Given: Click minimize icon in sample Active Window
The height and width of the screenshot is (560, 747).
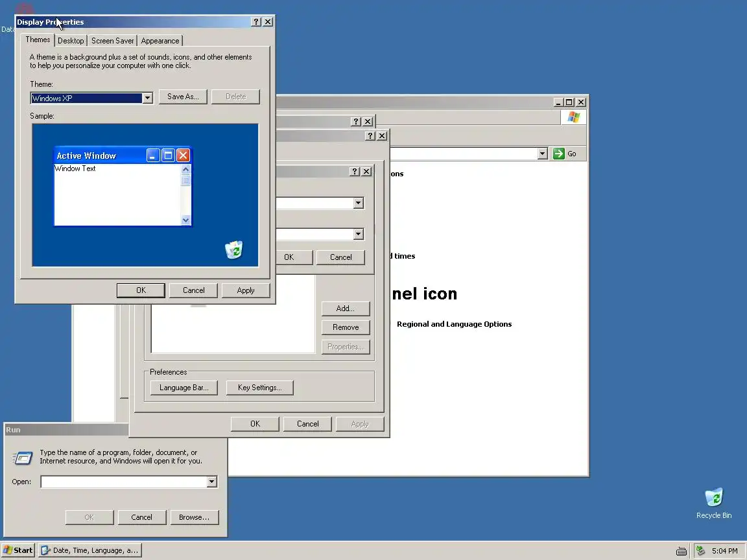Looking at the screenshot, I should 153,156.
